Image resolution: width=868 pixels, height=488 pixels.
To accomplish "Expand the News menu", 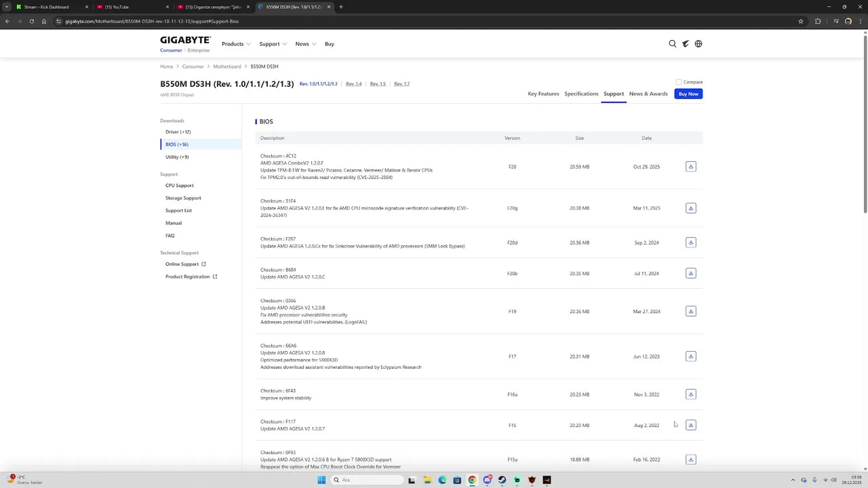I will (x=306, y=44).
